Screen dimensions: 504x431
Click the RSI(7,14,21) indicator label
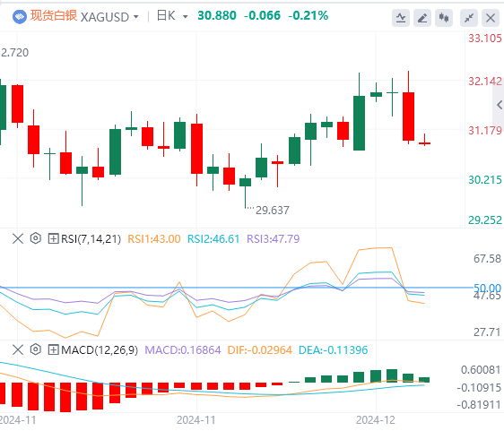coord(91,239)
